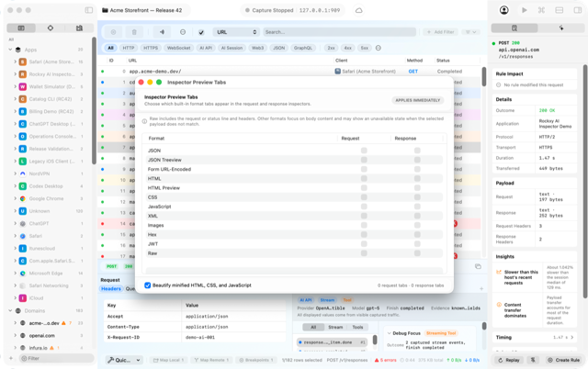The image size is (588, 369).
Task: Click the more filters circle after 5xx
Action: point(379,48)
